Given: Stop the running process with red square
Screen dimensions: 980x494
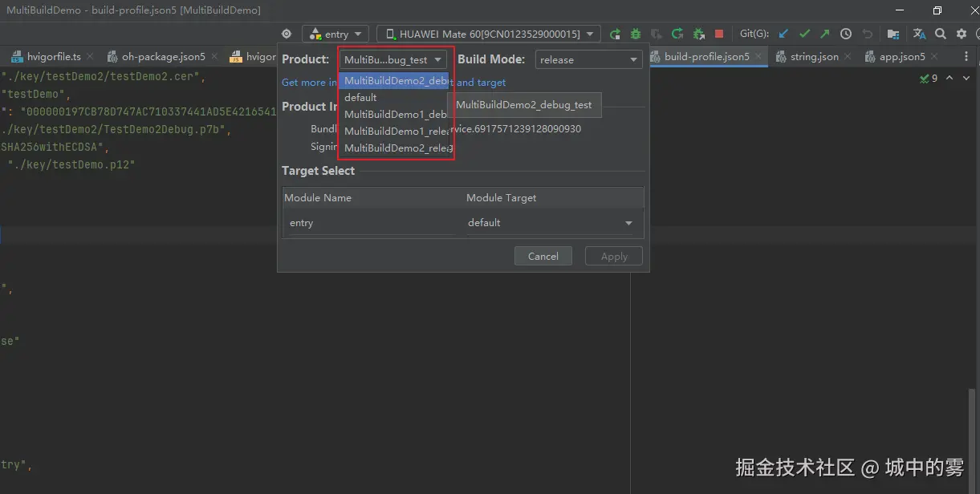Looking at the screenshot, I should pos(719,34).
